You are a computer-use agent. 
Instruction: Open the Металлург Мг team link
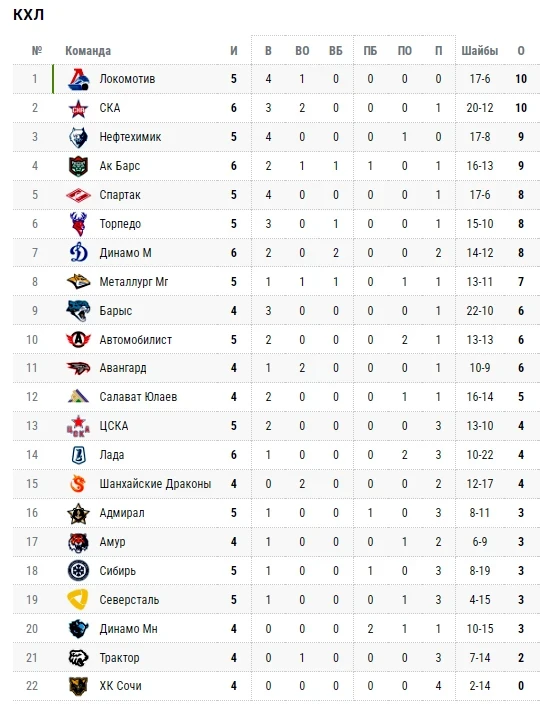pyautogui.click(x=133, y=282)
